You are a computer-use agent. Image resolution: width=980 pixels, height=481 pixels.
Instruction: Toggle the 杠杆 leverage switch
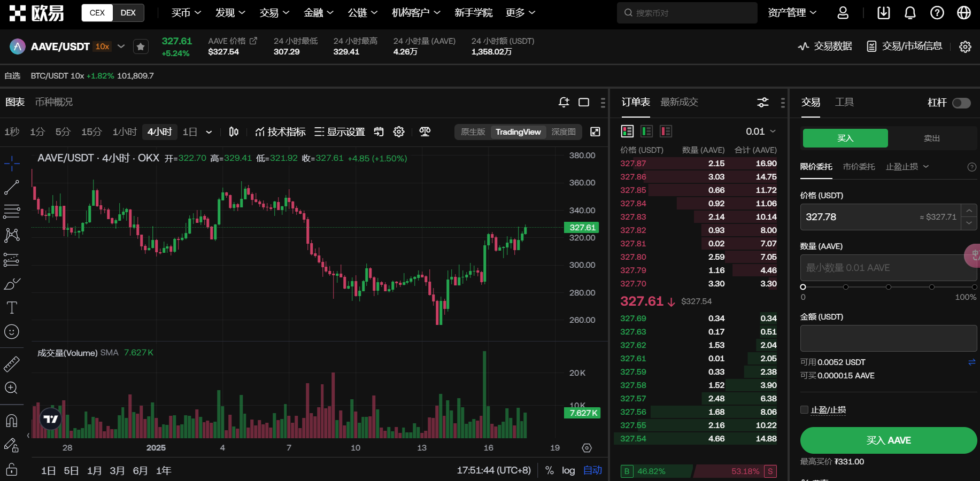[x=961, y=103]
